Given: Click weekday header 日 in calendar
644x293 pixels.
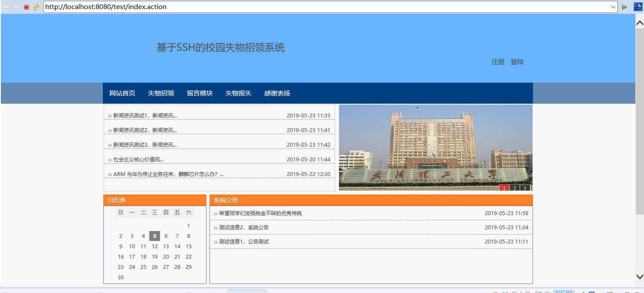Looking at the screenshot, I should point(121,213).
